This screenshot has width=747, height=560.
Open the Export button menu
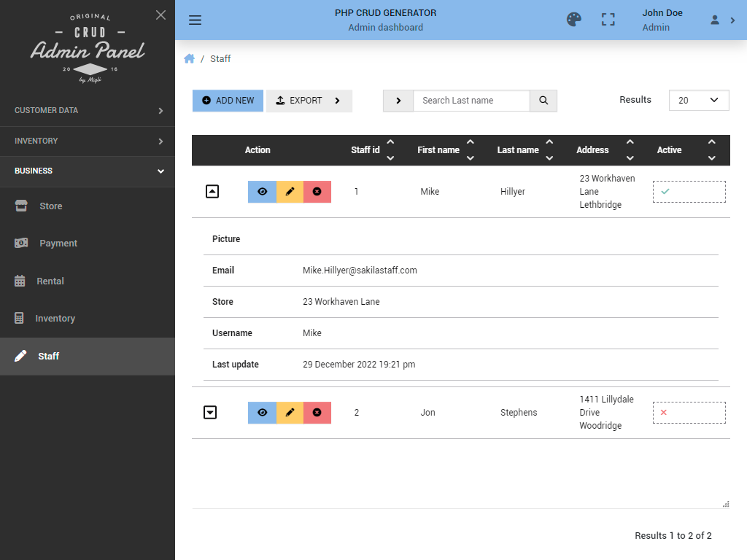309,101
